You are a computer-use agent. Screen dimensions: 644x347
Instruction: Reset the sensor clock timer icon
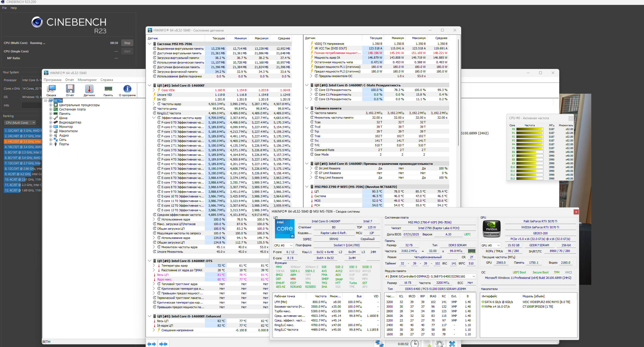(415, 344)
